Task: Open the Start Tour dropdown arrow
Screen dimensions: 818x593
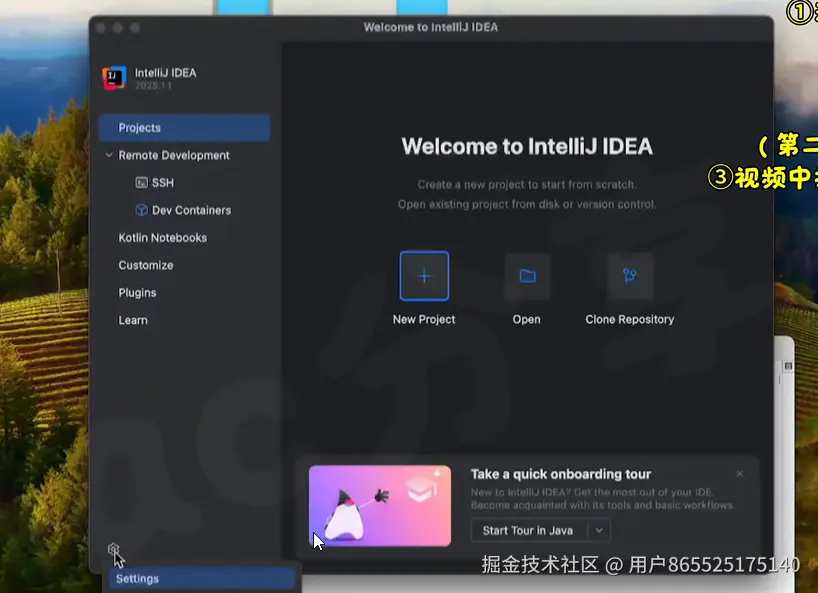Action: click(x=599, y=530)
